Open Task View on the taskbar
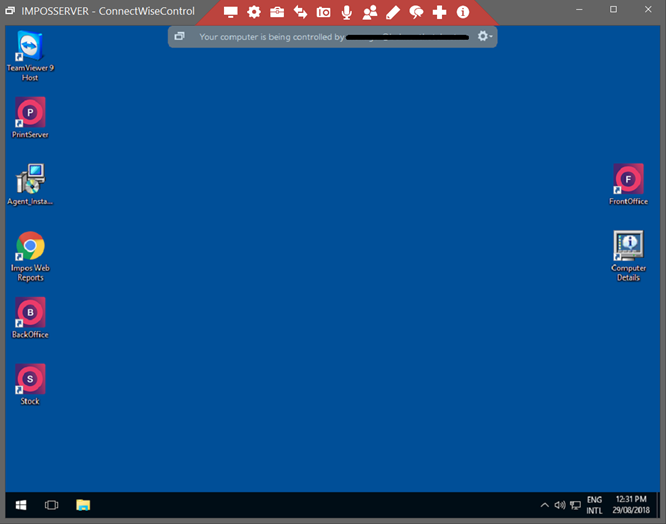The width and height of the screenshot is (666, 524). tap(51, 505)
